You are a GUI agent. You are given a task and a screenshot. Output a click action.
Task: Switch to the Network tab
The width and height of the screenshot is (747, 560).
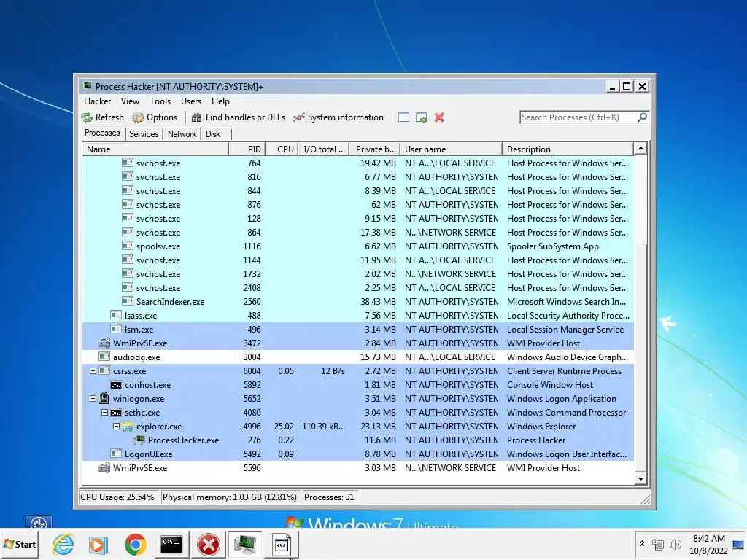(182, 134)
